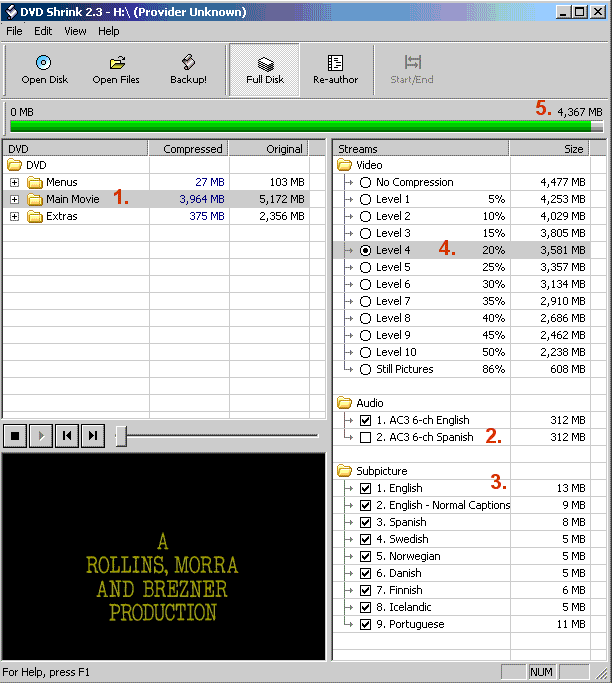The height and width of the screenshot is (683, 612).
Task: Open the Edit menu
Action: [x=43, y=31]
